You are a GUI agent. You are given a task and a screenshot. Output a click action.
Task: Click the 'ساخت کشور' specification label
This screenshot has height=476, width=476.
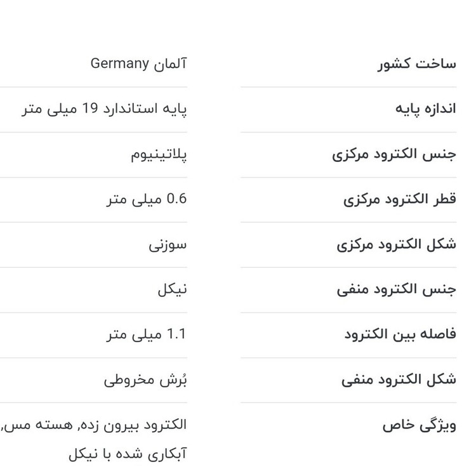(418, 64)
